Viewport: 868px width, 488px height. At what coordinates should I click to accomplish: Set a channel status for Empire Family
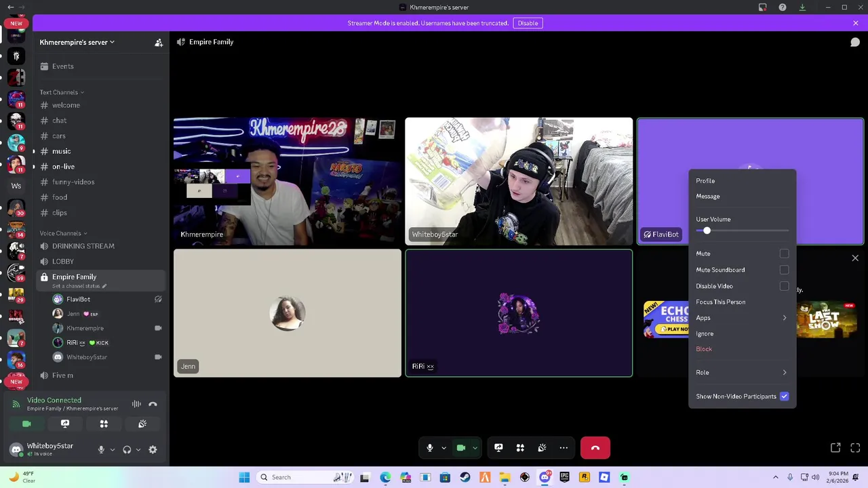79,286
